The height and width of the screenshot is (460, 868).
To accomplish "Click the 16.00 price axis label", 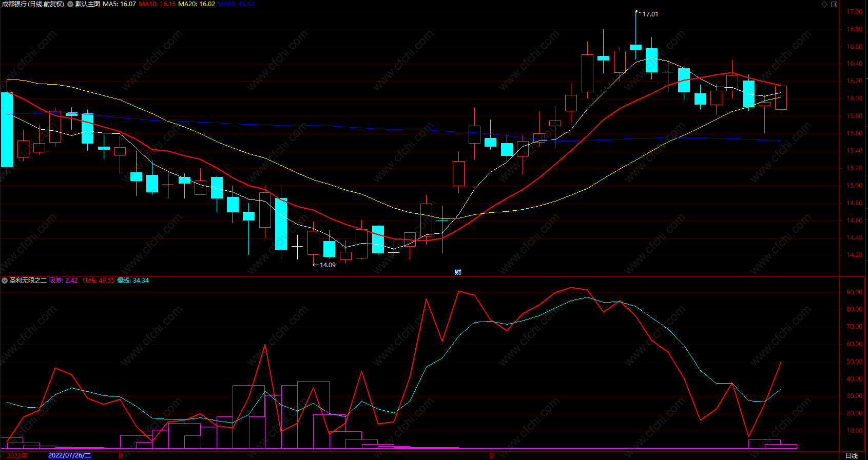I will (855, 98).
